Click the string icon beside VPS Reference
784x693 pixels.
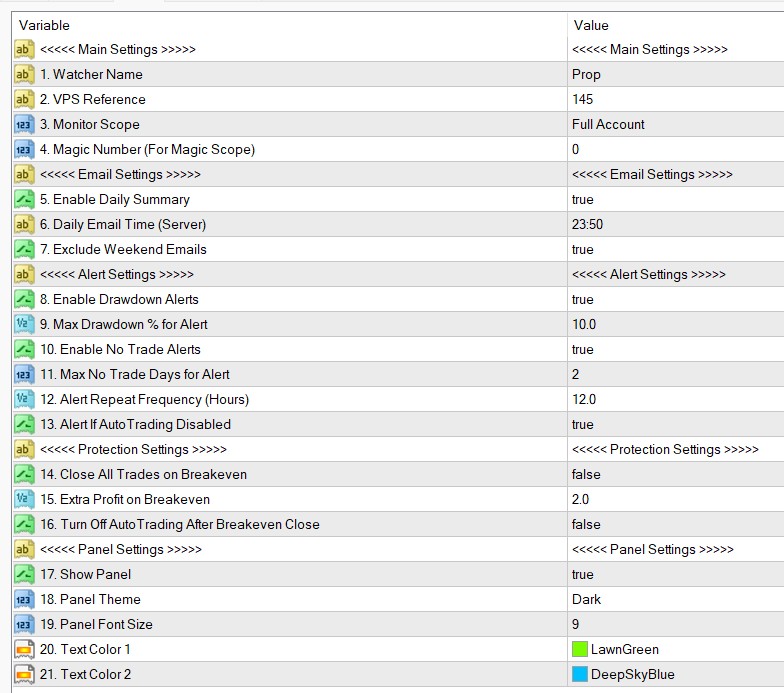pos(24,100)
